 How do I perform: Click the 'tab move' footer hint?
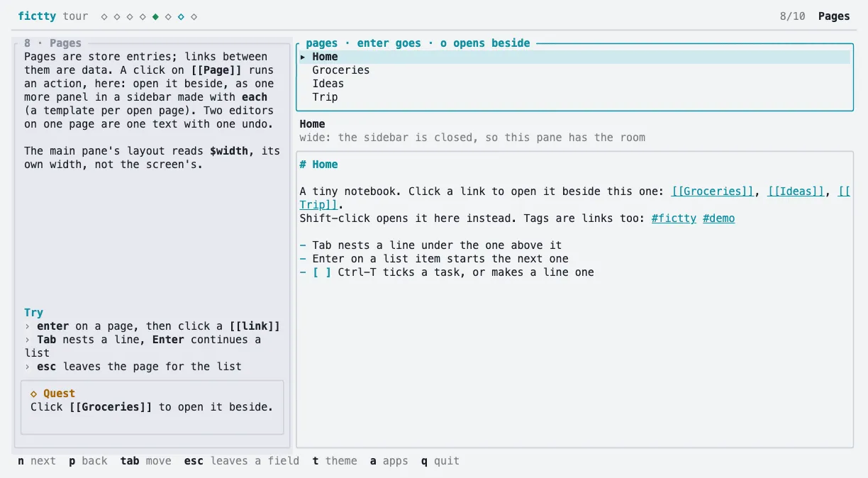tap(146, 461)
